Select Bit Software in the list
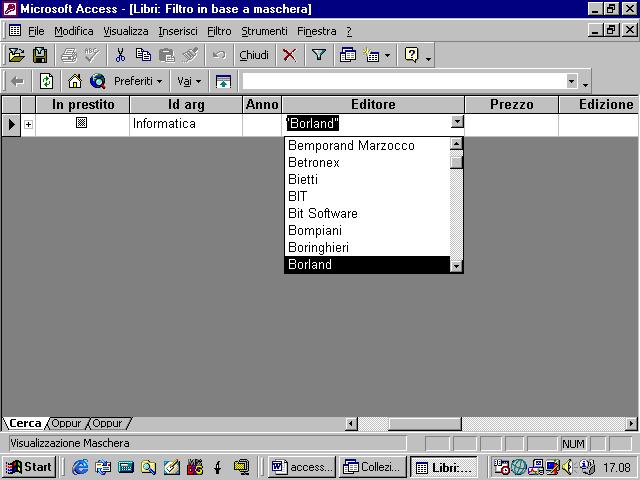The height and width of the screenshot is (480, 640). tap(367, 213)
